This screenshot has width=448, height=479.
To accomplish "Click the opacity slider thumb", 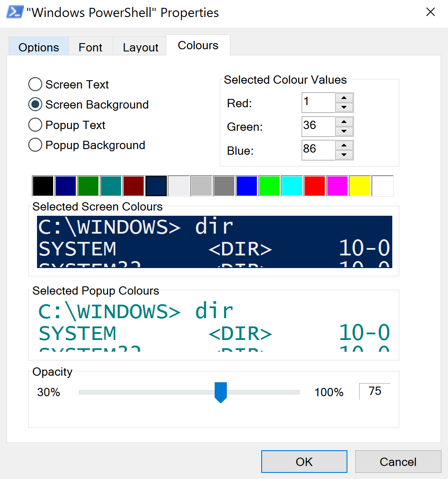I will click(221, 393).
